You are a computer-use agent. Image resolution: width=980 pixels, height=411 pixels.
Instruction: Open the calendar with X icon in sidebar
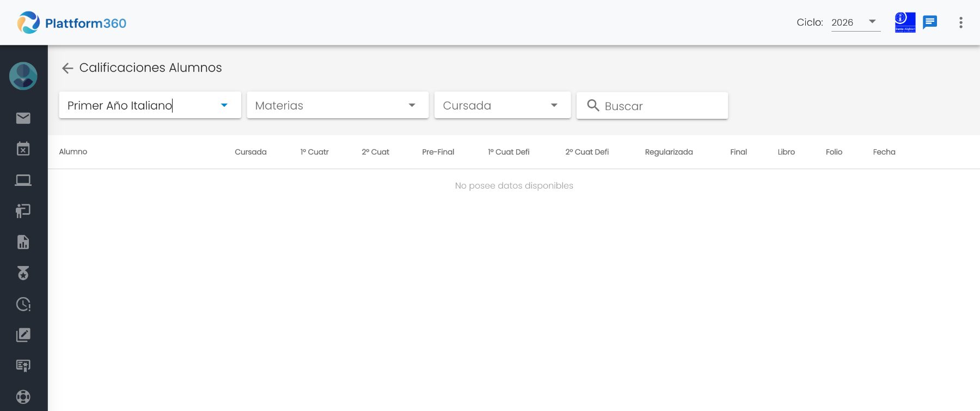[x=23, y=149]
